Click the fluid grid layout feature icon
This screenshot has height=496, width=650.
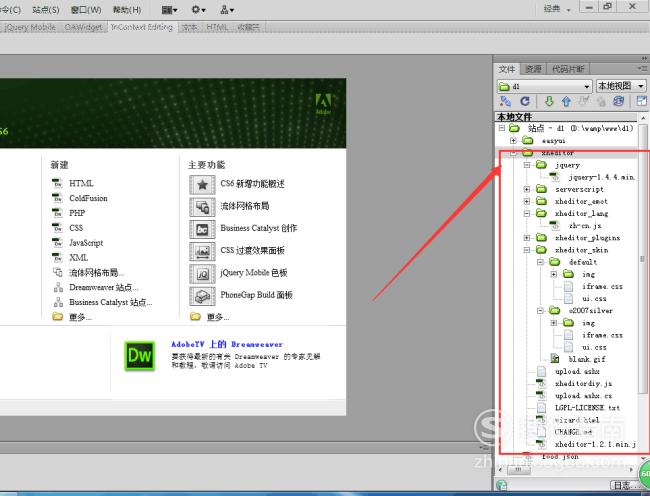[x=202, y=207]
